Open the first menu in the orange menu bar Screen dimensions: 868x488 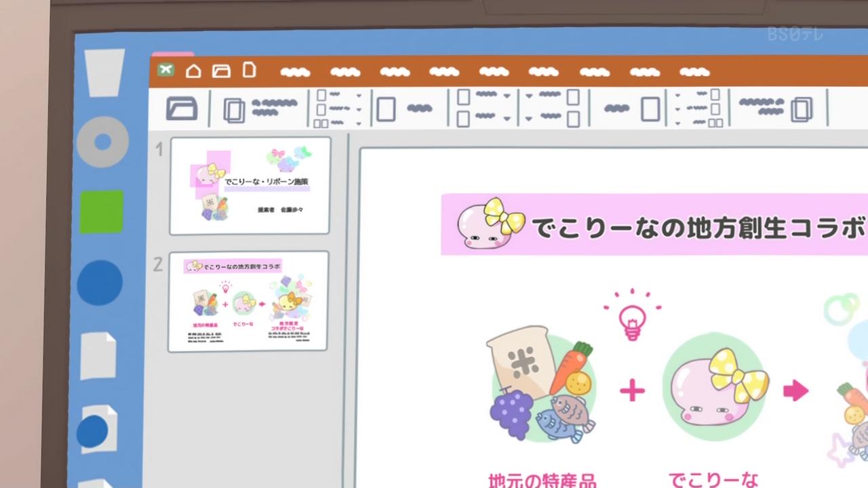click(x=295, y=72)
